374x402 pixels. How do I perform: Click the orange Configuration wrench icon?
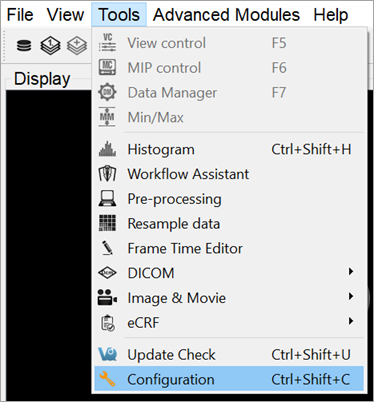click(107, 379)
